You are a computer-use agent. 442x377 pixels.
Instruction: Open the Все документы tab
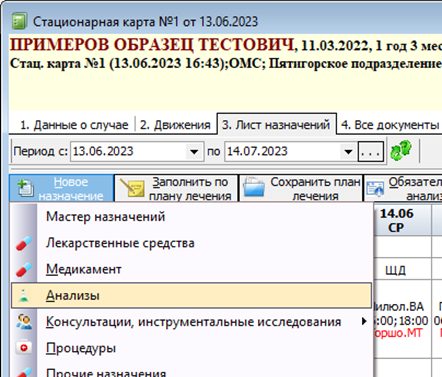point(390,125)
